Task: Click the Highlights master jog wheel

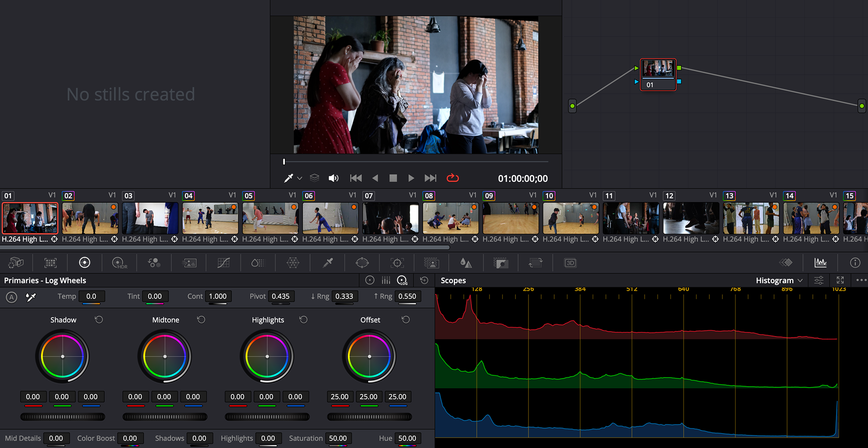Action: [x=267, y=417]
